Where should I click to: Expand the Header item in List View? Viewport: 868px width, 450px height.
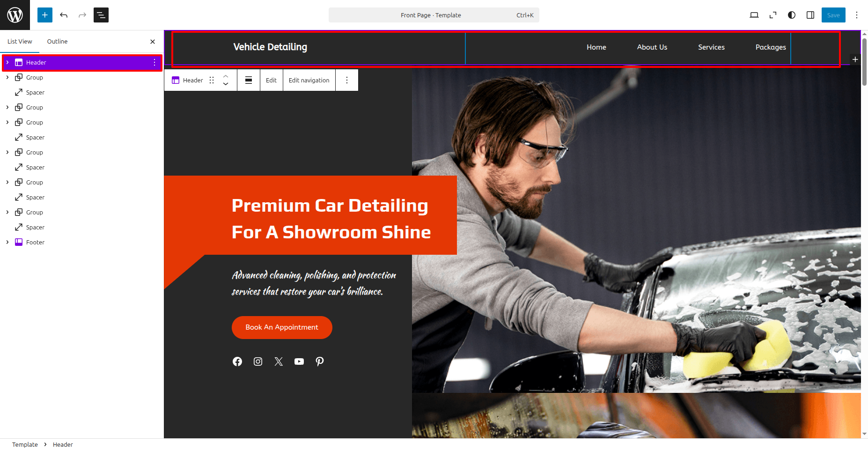tap(7, 62)
